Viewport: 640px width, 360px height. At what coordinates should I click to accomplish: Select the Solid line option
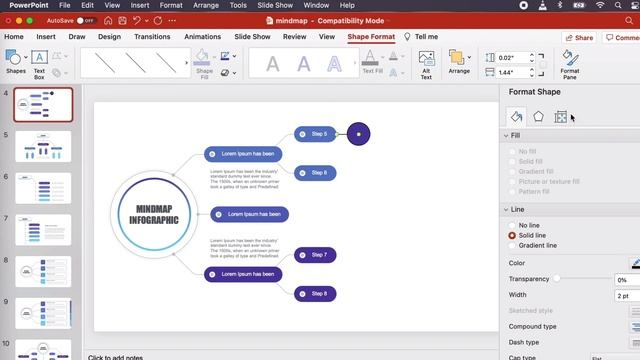pyautogui.click(x=512, y=236)
